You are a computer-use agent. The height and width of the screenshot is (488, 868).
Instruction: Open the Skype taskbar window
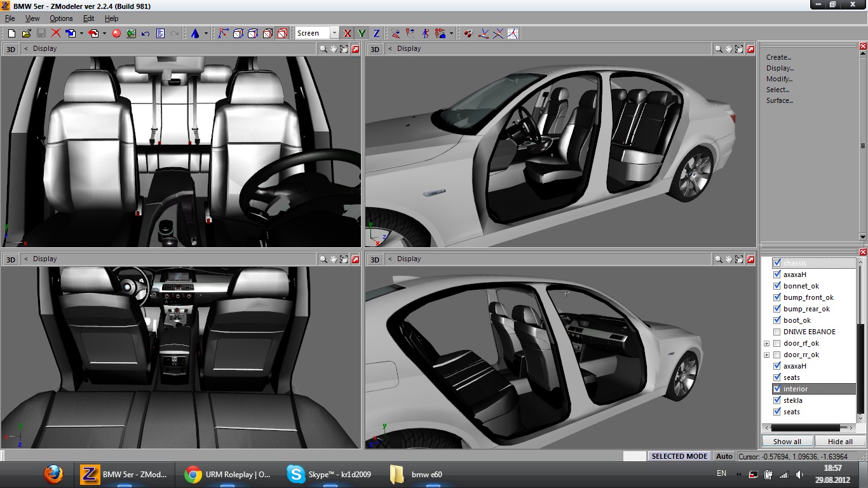point(330,474)
